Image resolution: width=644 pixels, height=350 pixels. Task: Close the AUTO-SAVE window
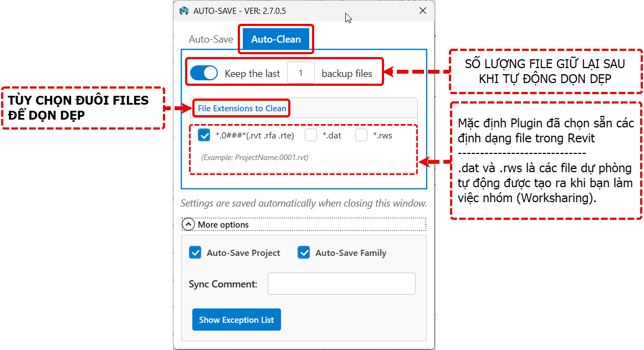tap(423, 11)
